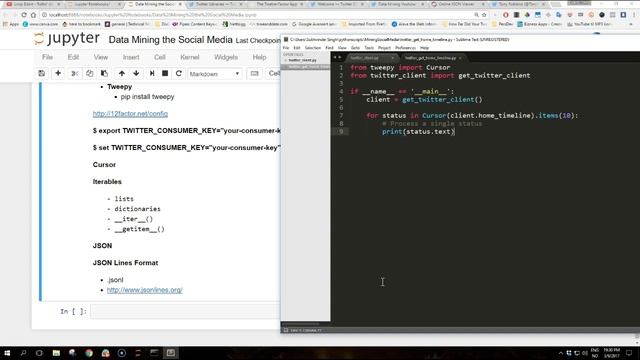Paste cells below in Jupyter toolbar
The image size is (640, 360).
pos(104,73)
